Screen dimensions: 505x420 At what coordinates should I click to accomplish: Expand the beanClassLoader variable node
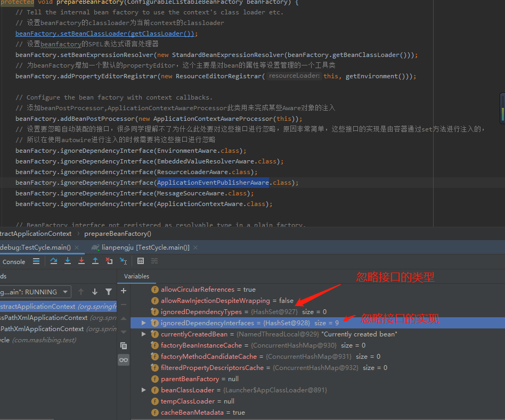(144, 390)
